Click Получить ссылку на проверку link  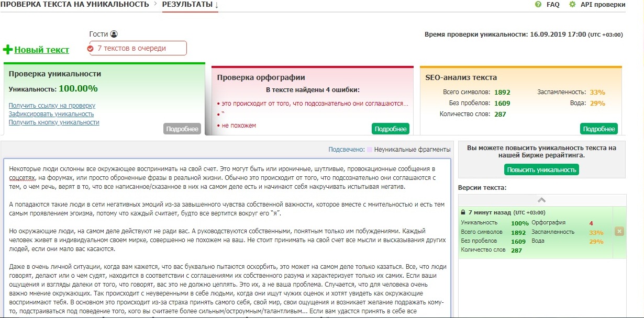52,106
